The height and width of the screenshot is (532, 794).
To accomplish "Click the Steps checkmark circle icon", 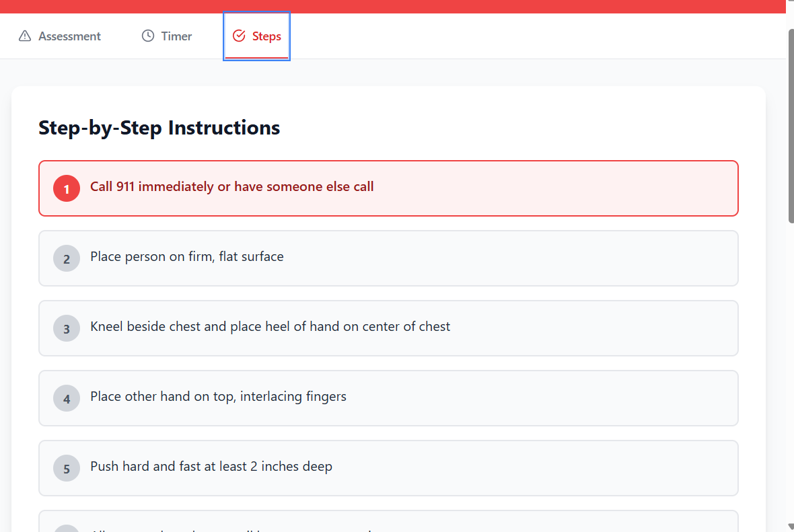I will point(239,36).
